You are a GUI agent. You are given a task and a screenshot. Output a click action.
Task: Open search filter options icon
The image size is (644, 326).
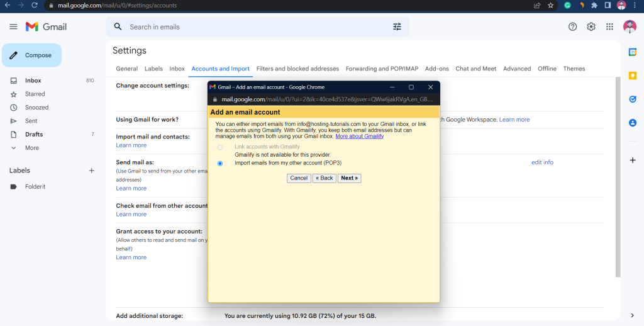397,26
